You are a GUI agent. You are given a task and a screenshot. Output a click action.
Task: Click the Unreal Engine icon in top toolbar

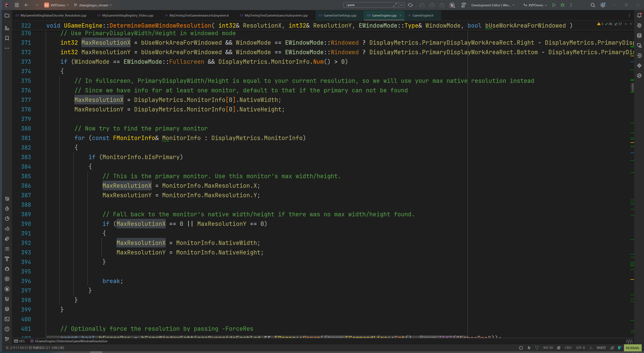(452, 5)
